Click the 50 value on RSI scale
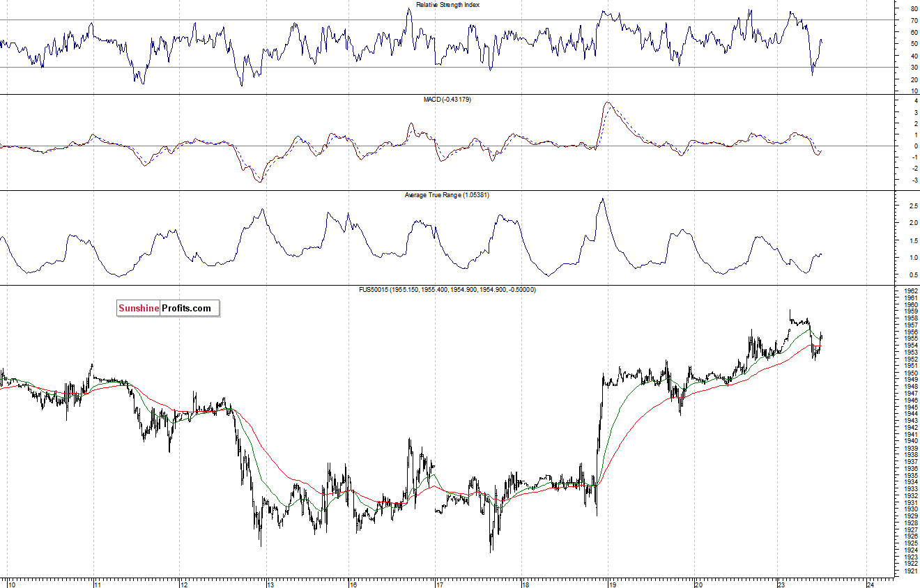This screenshot has width=920, height=588. [x=914, y=44]
